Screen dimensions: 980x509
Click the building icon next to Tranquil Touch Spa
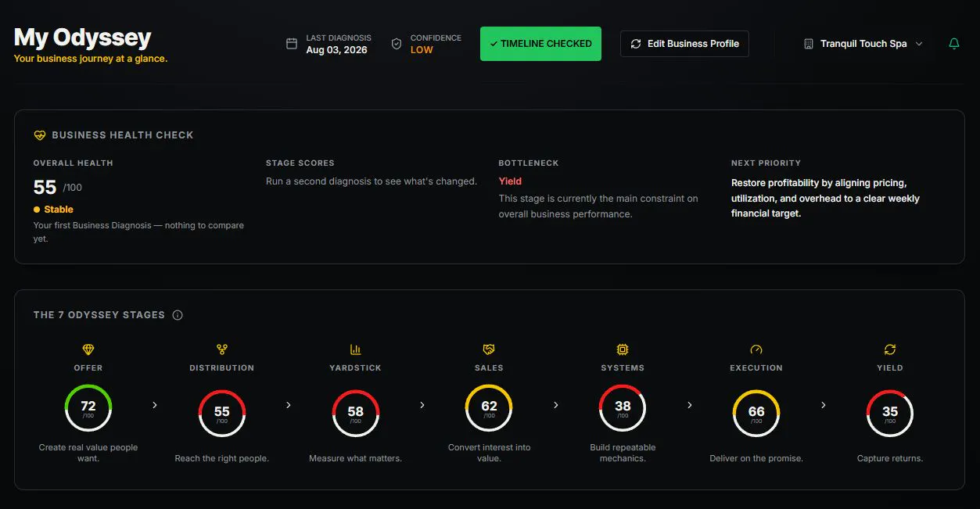click(x=809, y=44)
